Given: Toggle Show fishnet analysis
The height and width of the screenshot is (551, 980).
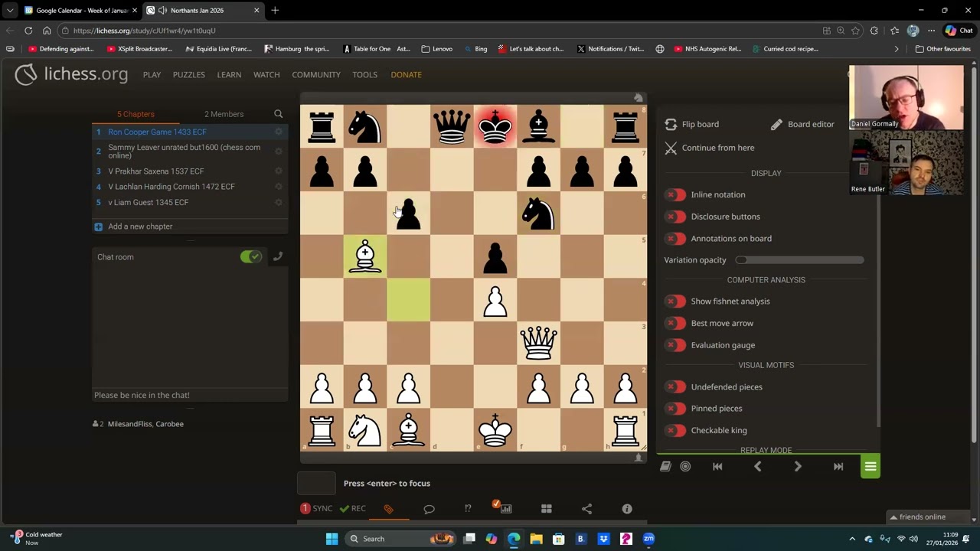Looking at the screenshot, I should (675, 302).
